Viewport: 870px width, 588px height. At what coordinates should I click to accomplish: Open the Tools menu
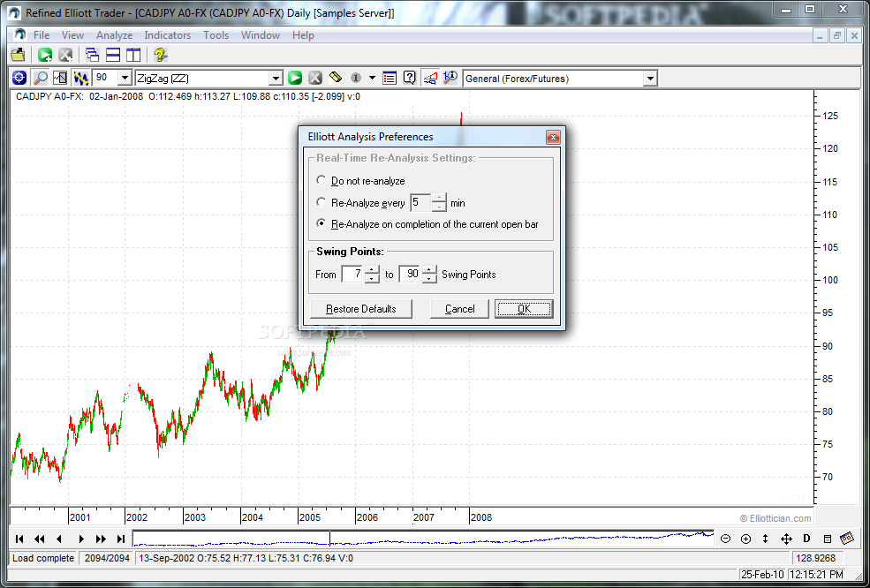click(216, 35)
